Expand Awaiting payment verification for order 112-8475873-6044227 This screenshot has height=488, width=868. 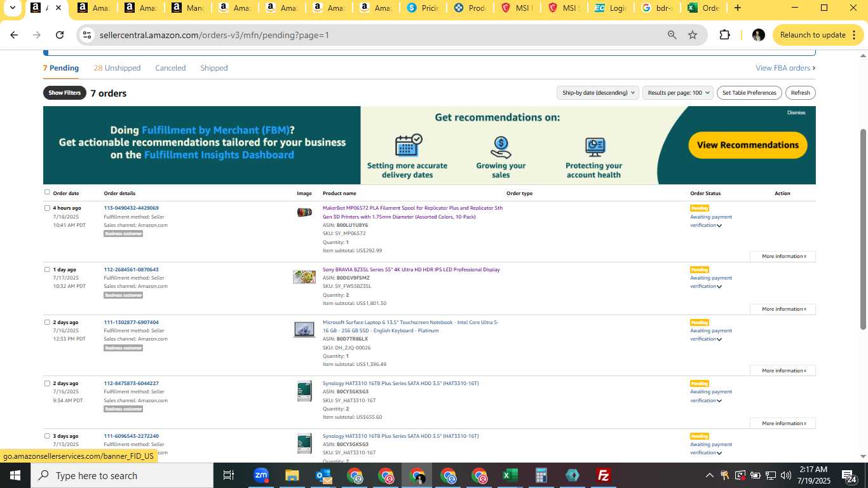tap(719, 401)
